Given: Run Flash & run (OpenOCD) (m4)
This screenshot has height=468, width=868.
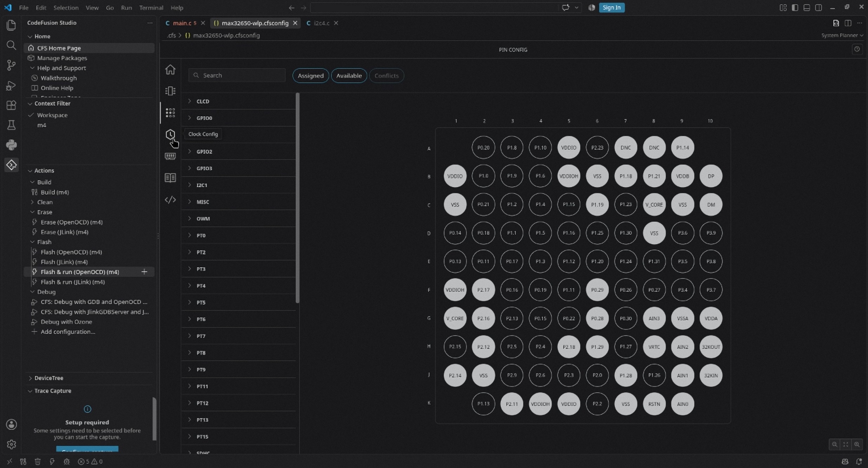Looking at the screenshot, I should click(x=80, y=272).
